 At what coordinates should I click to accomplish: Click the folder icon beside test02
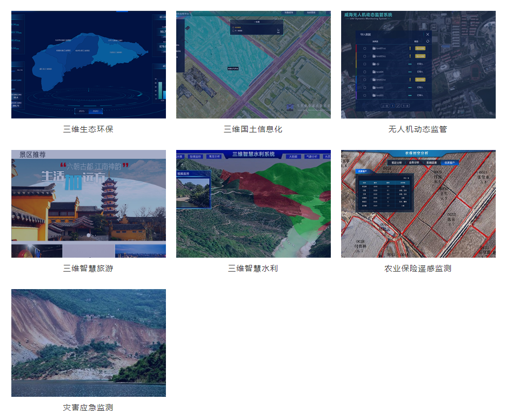point(374,88)
